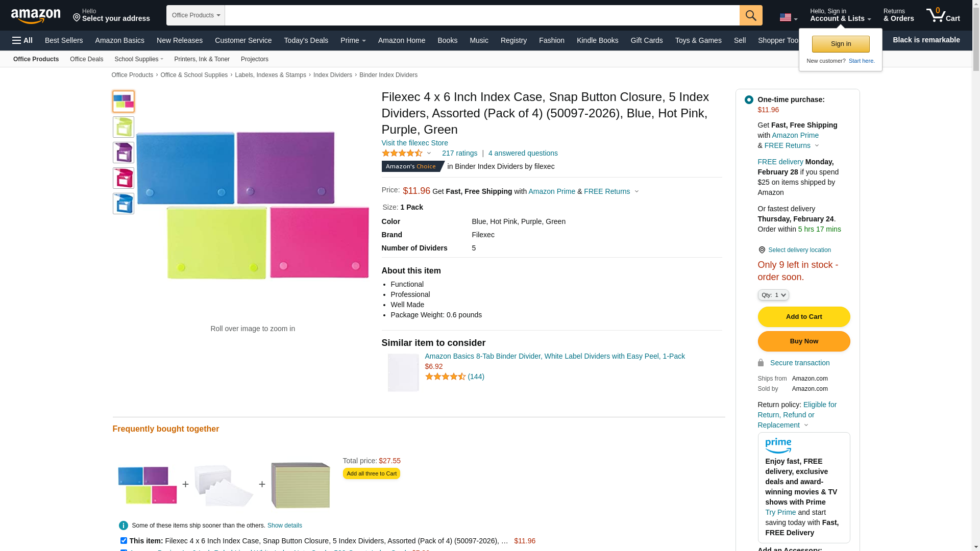
Task: Click the US flag language selector
Action: click(788, 17)
